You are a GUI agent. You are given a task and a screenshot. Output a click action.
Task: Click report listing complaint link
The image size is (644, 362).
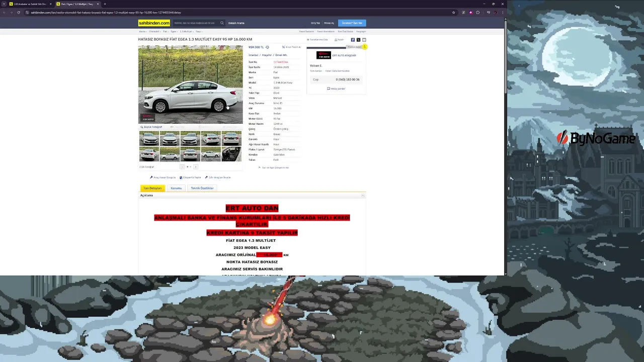(274, 167)
